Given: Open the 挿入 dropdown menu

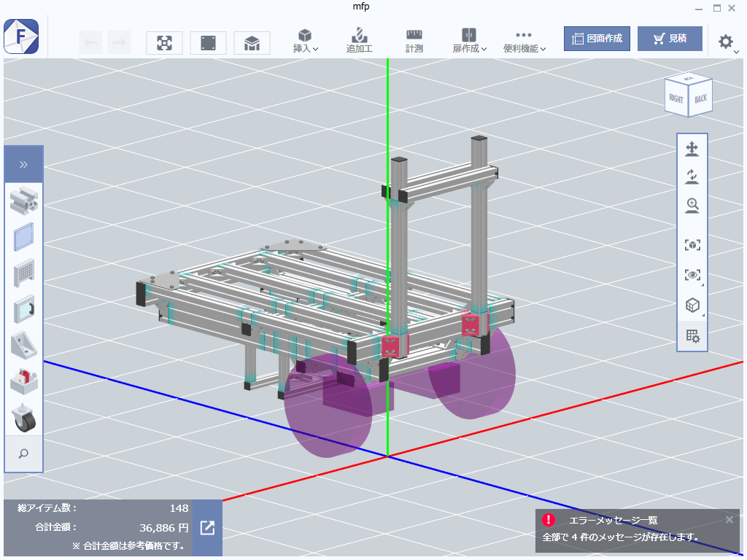Looking at the screenshot, I should click(x=305, y=41).
